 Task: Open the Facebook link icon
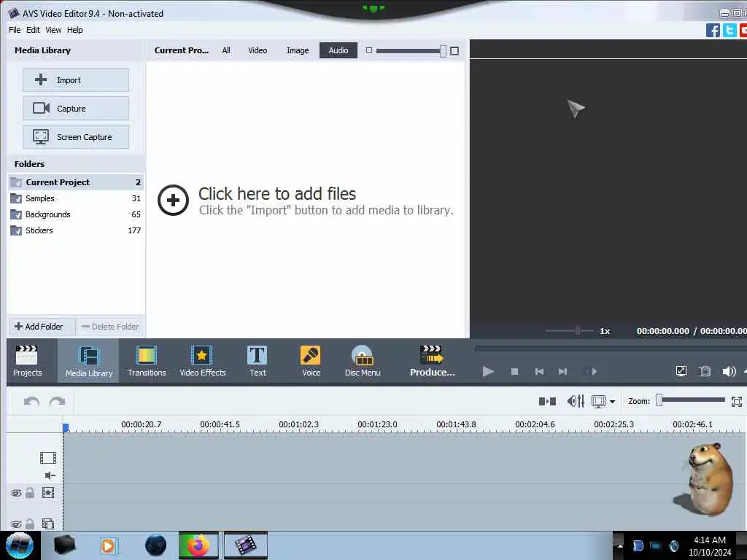pyautogui.click(x=713, y=31)
